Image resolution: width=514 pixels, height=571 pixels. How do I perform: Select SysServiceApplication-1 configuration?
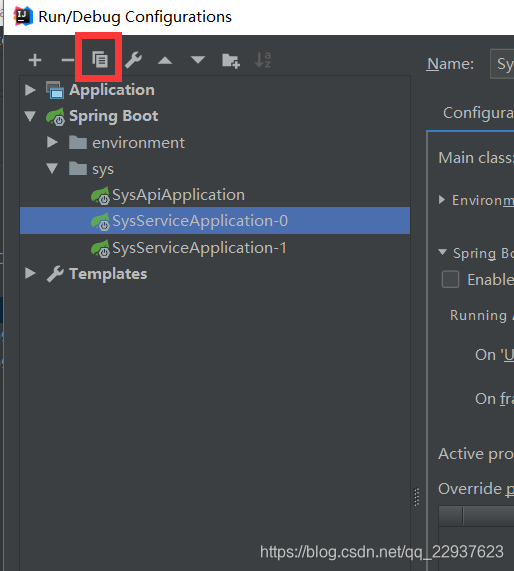pyautogui.click(x=215, y=248)
